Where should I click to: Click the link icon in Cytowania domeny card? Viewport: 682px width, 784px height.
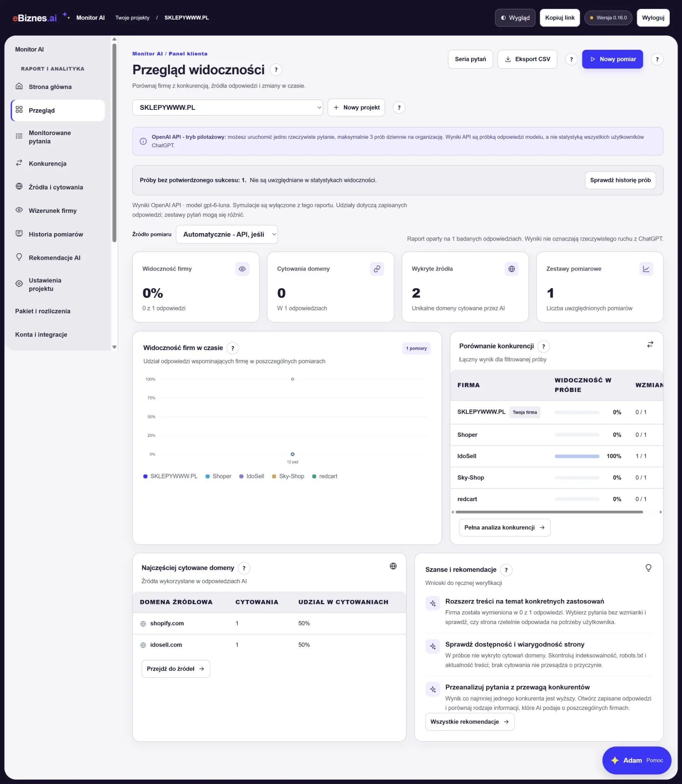[x=377, y=269]
